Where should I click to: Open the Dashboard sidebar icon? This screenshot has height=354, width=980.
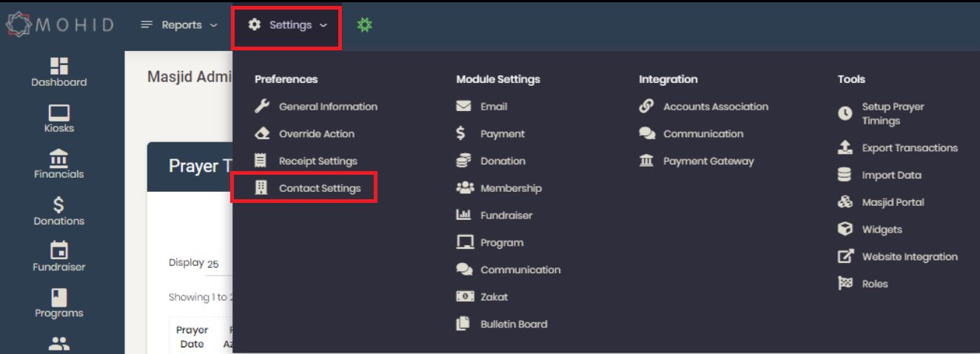(59, 66)
